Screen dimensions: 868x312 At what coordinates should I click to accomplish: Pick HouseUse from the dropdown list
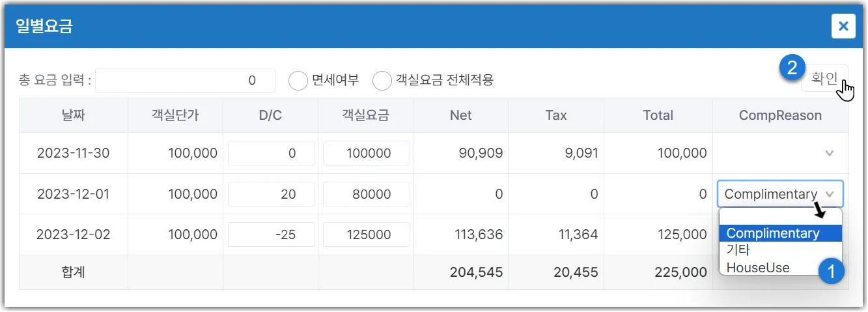tap(758, 267)
